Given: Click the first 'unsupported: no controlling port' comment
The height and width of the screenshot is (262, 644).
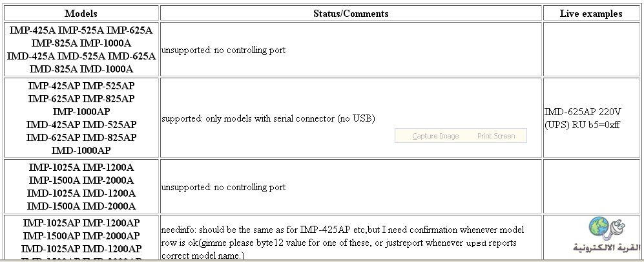Looking at the screenshot, I should [x=223, y=50].
